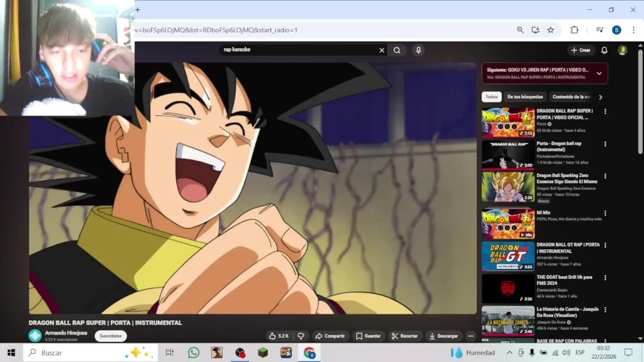
Task: Open the Windows Start menu
Action: coord(11,352)
